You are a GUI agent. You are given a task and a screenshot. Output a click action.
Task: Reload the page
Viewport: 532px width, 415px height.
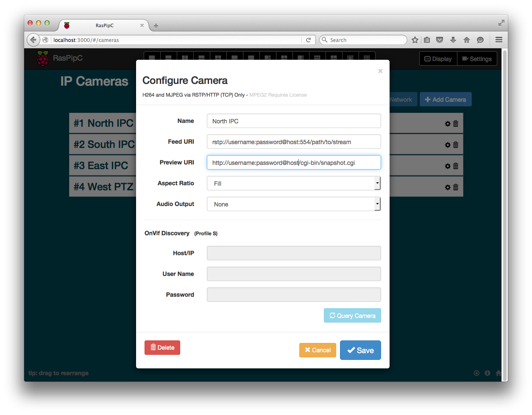(x=309, y=40)
